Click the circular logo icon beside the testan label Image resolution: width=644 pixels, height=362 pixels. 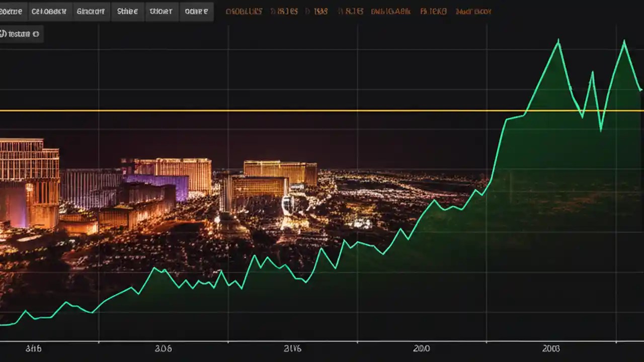4,34
